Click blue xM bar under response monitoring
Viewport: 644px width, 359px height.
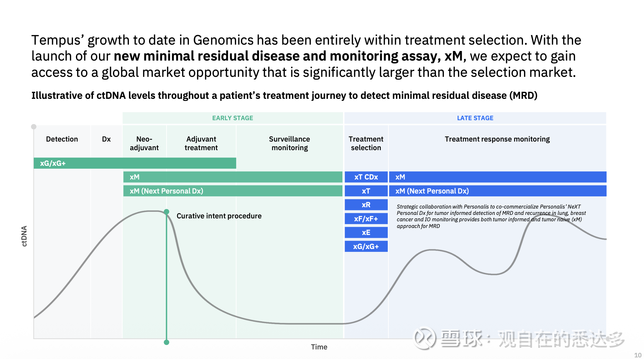498,177
